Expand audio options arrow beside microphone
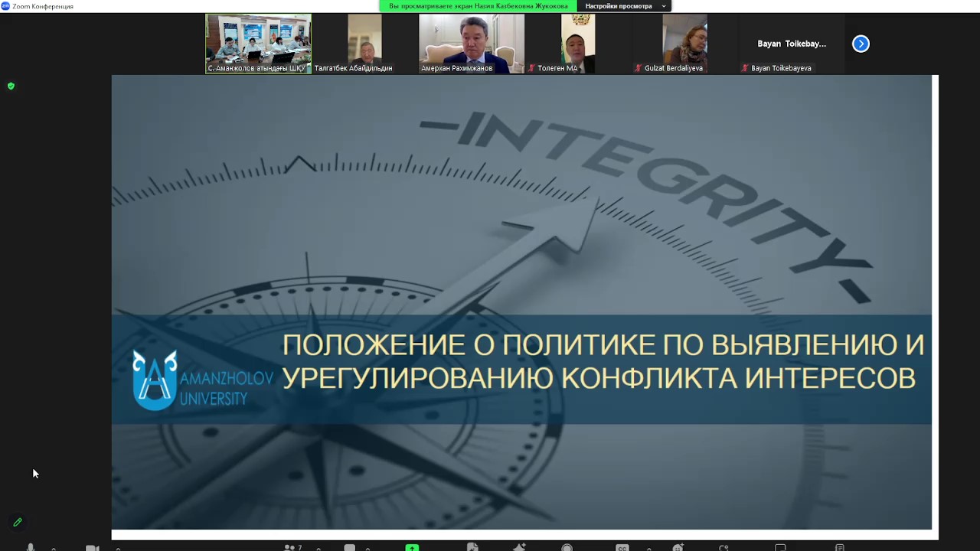 (54, 548)
